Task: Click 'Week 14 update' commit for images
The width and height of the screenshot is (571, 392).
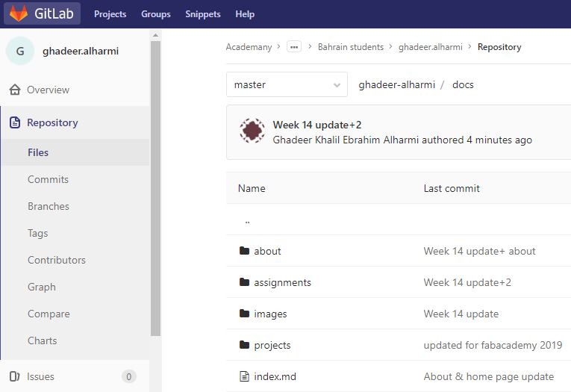Action: [x=461, y=314]
